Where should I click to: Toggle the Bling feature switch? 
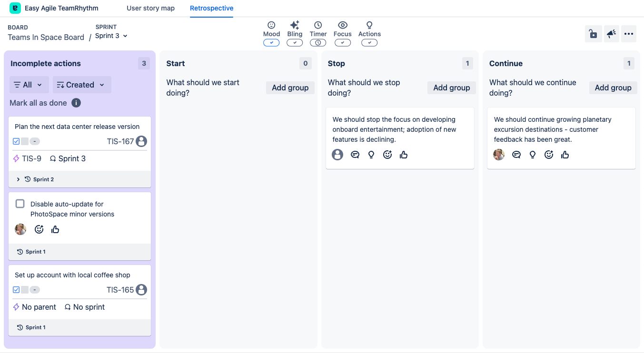tap(295, 43)
